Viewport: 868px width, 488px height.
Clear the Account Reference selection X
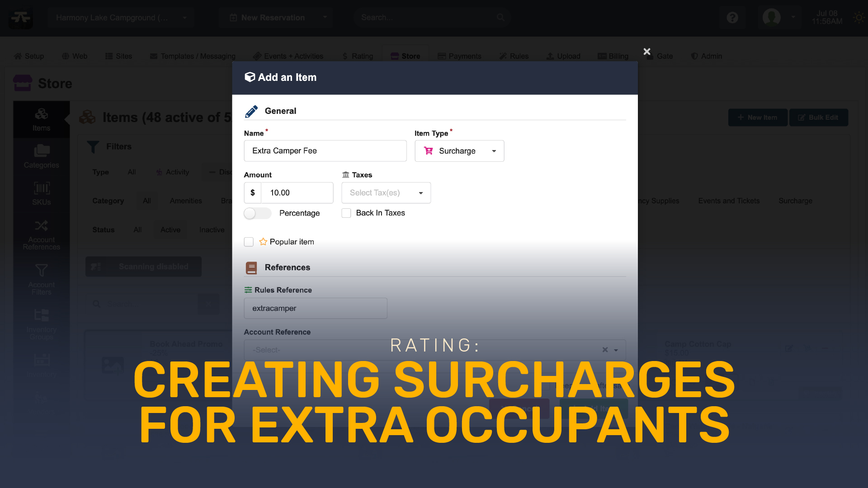(605, 350)
